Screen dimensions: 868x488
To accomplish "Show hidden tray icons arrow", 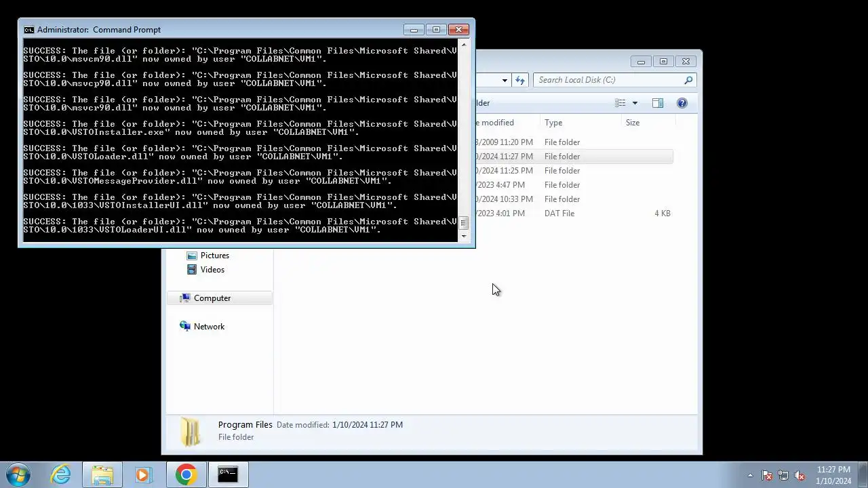I will pyautogui.click(x=750, y=475).
